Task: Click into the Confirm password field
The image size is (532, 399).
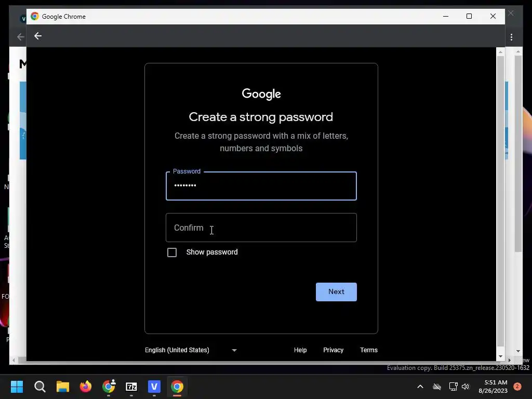Action: point(261,228)
